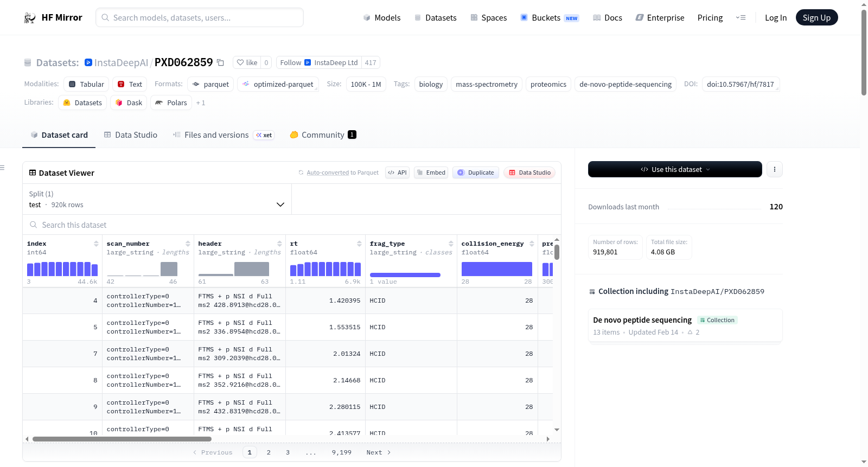Viewport: 868px width, 467px height.
Task: Click the 100K - 1M size tag
Action: pos(366,84)
